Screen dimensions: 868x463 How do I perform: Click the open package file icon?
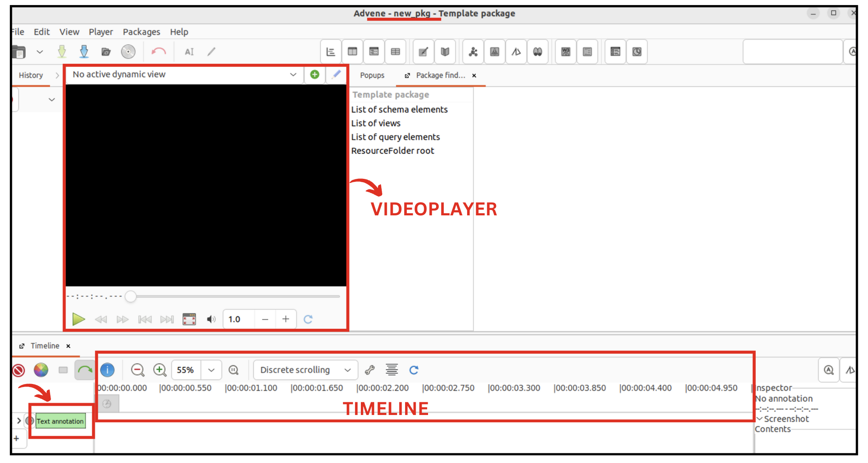(19, 52)
